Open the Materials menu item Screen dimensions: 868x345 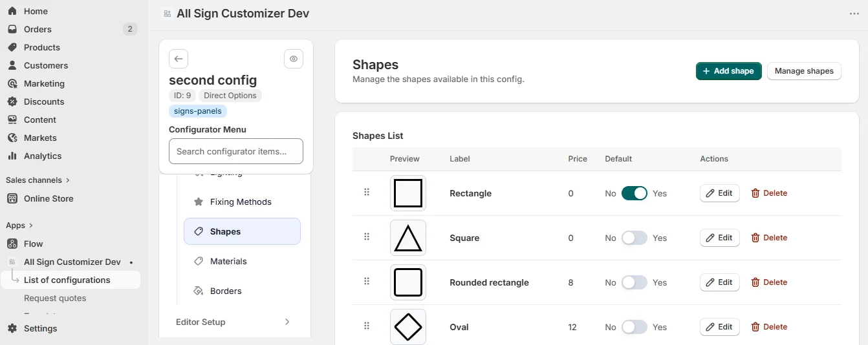click(x=242, y=261)
